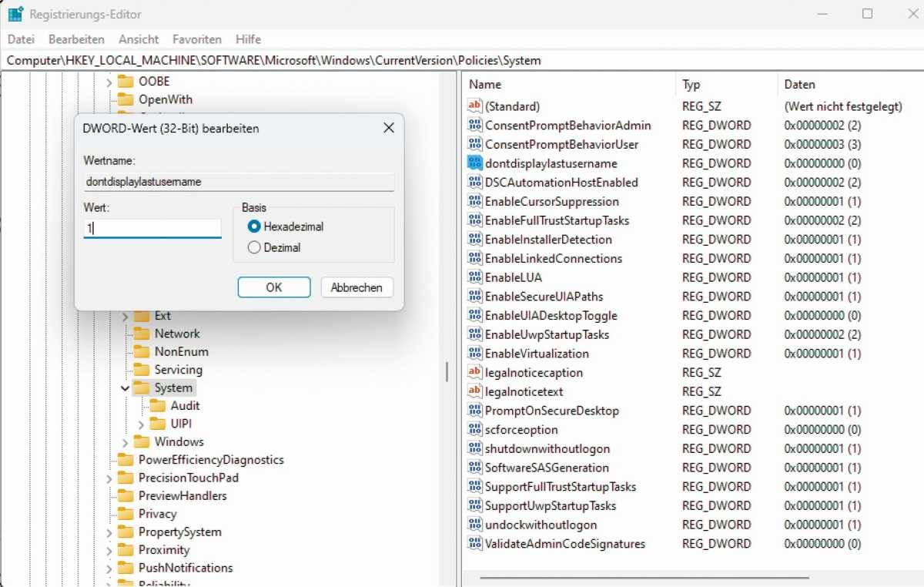Viewport: 924px width, 587px height.
Task: Click the (Standard) string value icon
Action: tap(474, 106)
